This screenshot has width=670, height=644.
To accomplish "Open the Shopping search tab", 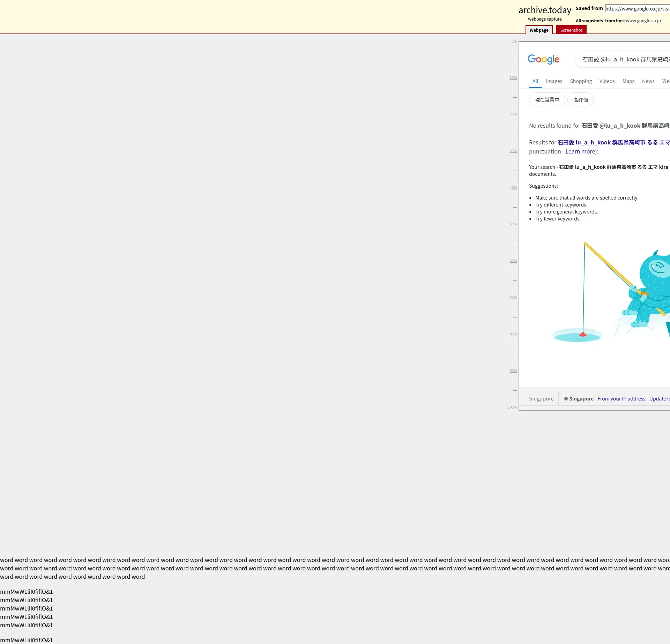I will click(581, 81).
